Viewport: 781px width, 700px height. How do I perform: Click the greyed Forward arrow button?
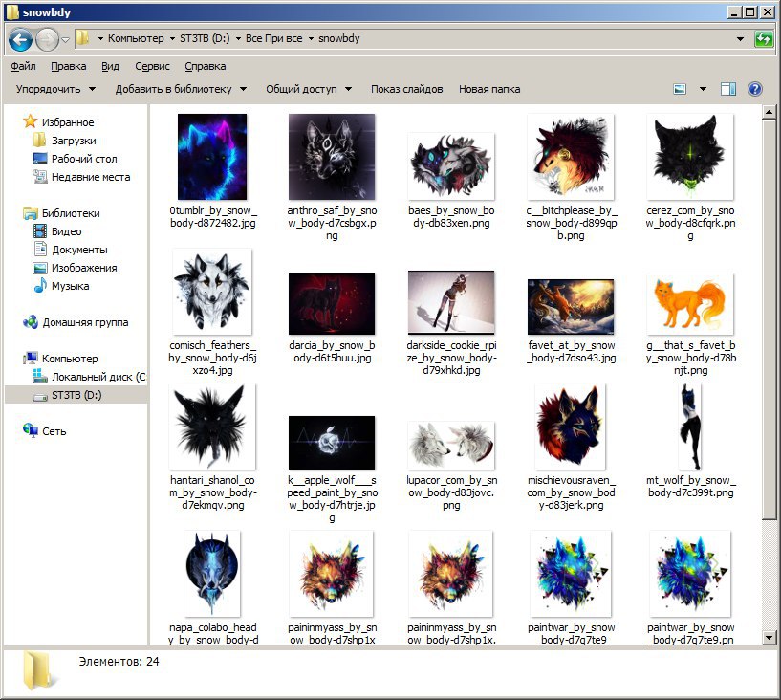(x=47, y=39)
